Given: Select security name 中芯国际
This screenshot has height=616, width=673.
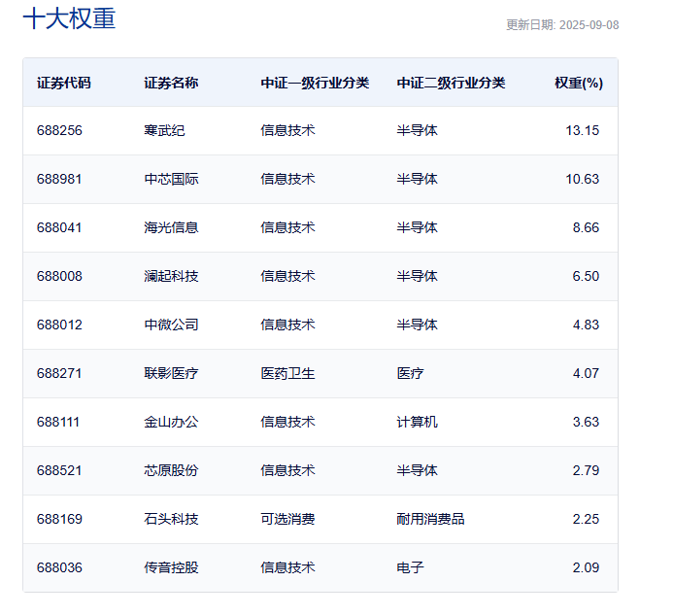Looking at the screenshot, I should coord(171,179).
